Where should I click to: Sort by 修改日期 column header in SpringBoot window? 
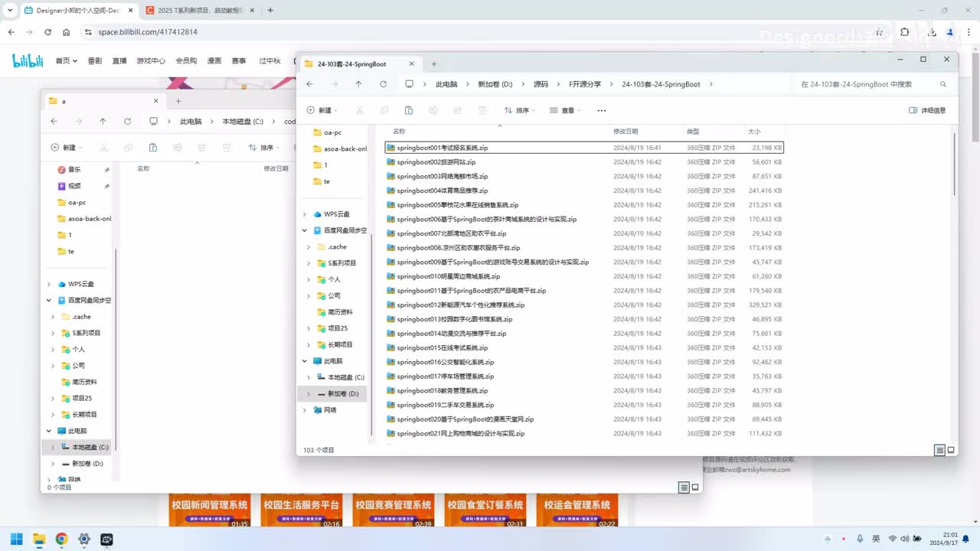[x=626, y=132]
